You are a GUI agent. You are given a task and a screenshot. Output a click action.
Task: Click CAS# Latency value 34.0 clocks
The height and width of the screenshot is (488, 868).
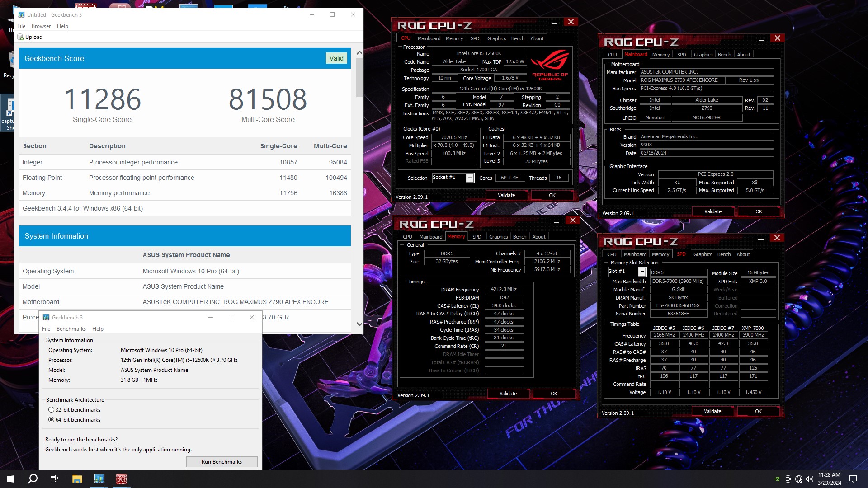click(504, 305)
